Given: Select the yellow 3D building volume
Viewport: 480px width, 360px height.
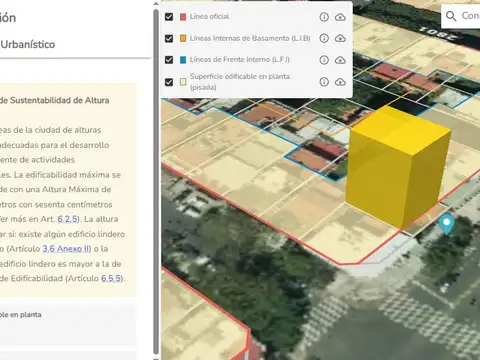Looking at the screenshot, I should pos(397,167).
